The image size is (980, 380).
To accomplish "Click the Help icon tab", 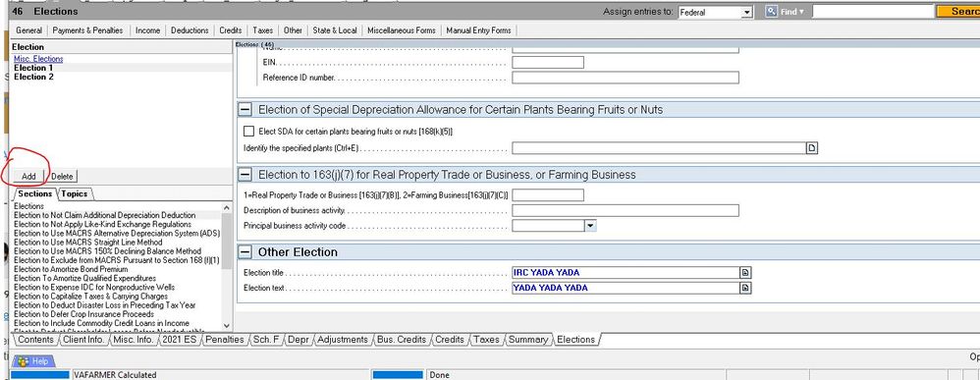I will click(33, 361).
